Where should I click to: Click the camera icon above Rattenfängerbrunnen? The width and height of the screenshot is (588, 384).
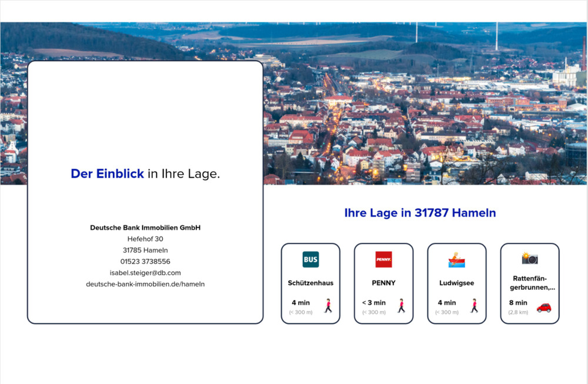[529, 258]
